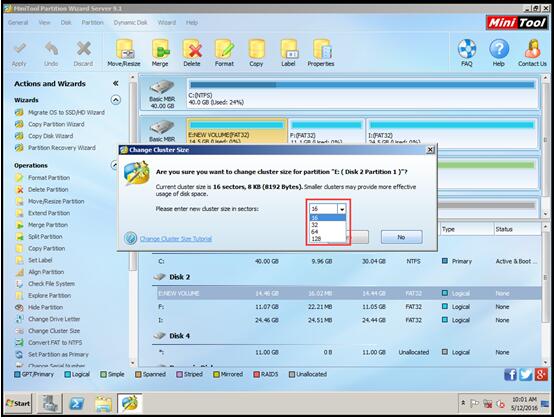This screenshot has height=419, width=554.
Task: Choose Split Partition operation
Action: click(45, 236)
